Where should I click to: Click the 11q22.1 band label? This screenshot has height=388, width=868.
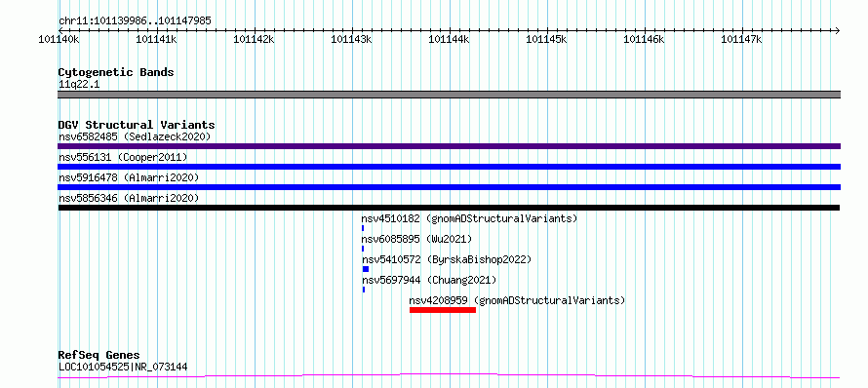(x=79, y=85)
